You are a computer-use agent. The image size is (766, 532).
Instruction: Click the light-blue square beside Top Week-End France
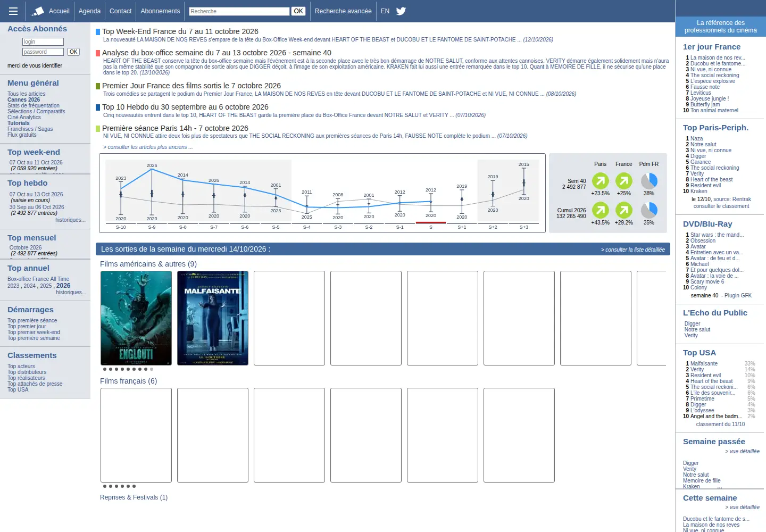click(98, 32)
